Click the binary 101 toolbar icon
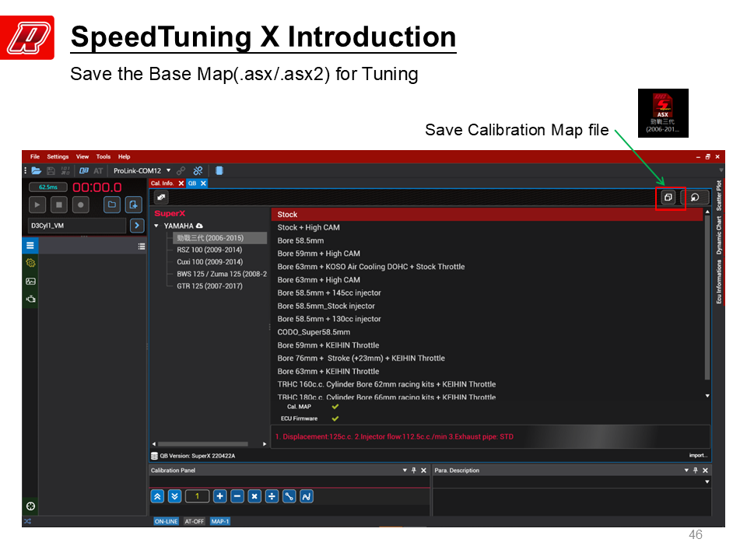747x560 pixels. pyautogui.click(x=65, y=170)
